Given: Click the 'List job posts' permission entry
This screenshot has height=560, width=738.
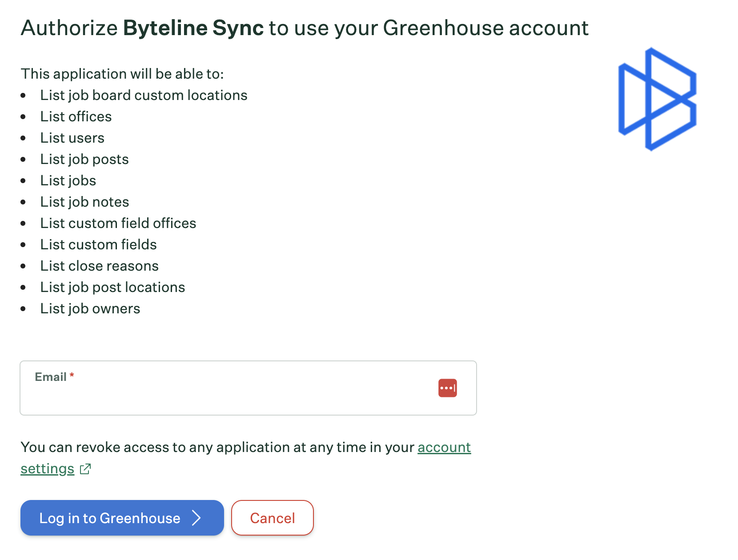Looking at the screenshot, I should 84,159.
